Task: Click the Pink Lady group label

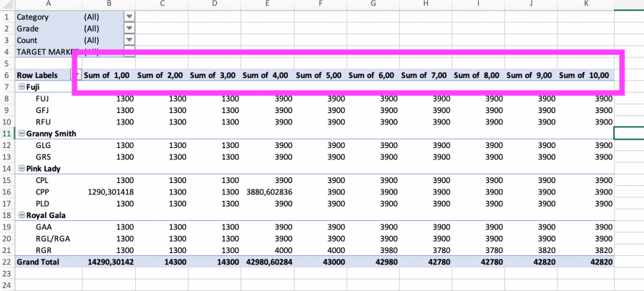Action: coord(43,168)
